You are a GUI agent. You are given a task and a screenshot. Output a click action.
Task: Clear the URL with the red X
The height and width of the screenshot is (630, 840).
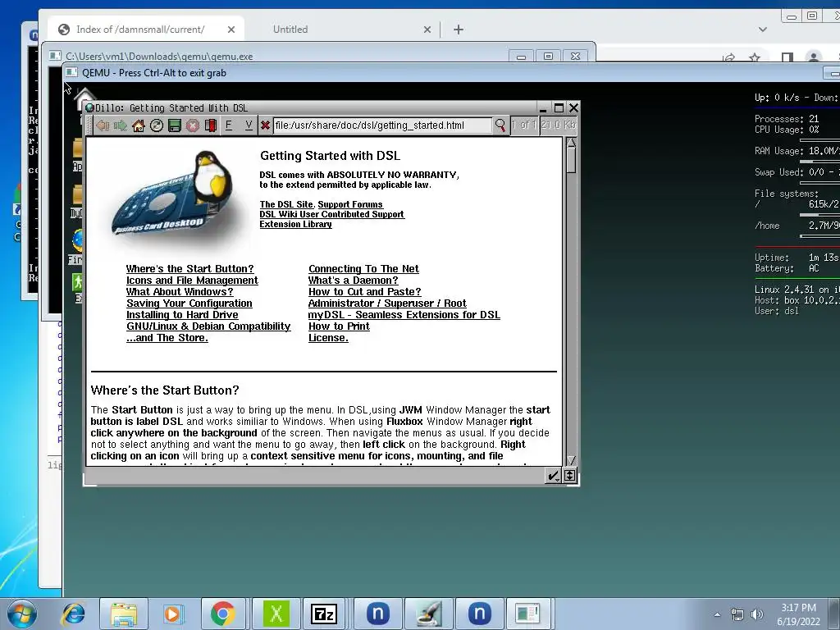265,126
